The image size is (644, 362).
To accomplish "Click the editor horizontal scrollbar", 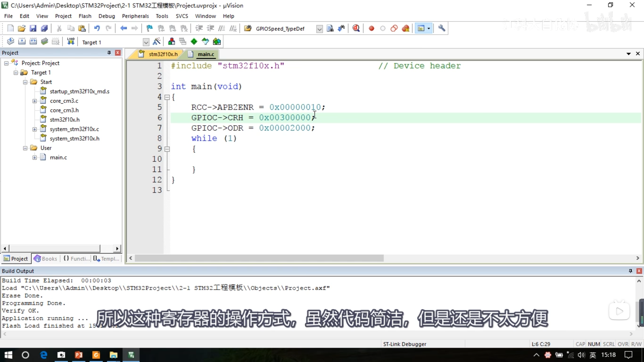I will [x=259, y=258].
